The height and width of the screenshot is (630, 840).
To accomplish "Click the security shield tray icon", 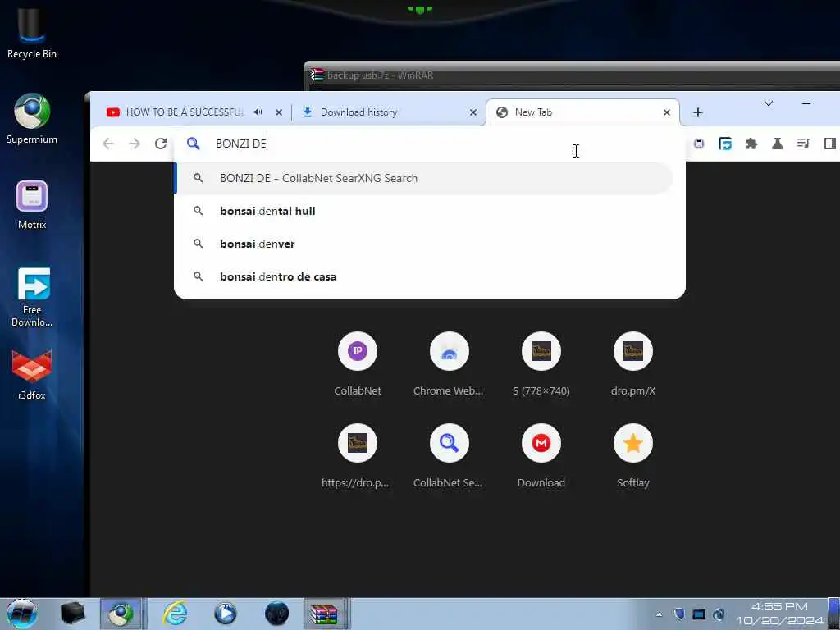I will 678,614.
